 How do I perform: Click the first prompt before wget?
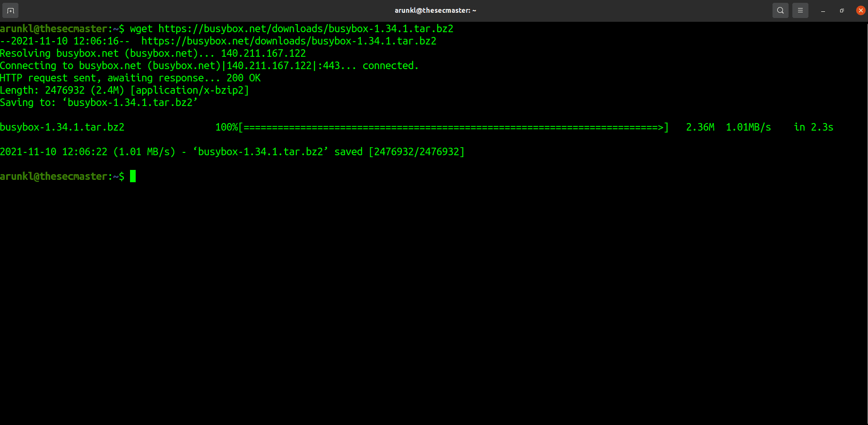click(x=62, y=29)
